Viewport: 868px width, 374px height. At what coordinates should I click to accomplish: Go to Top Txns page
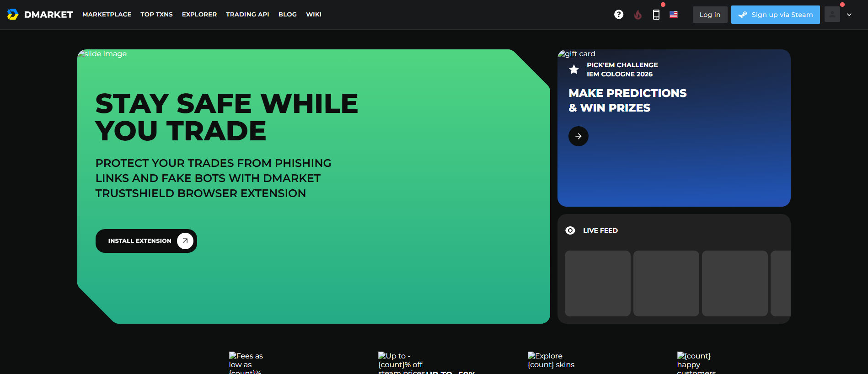tap(156, 15)
